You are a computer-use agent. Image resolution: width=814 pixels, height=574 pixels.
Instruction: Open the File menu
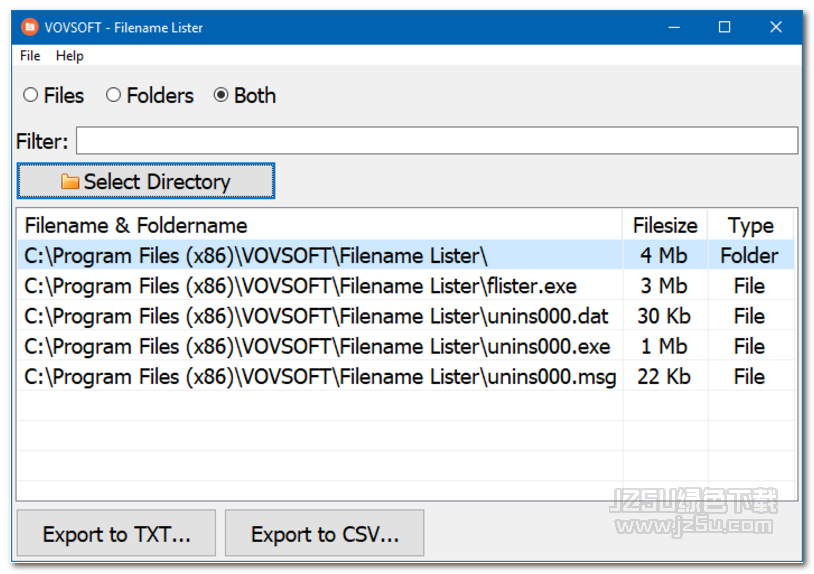tap(30, 56)
